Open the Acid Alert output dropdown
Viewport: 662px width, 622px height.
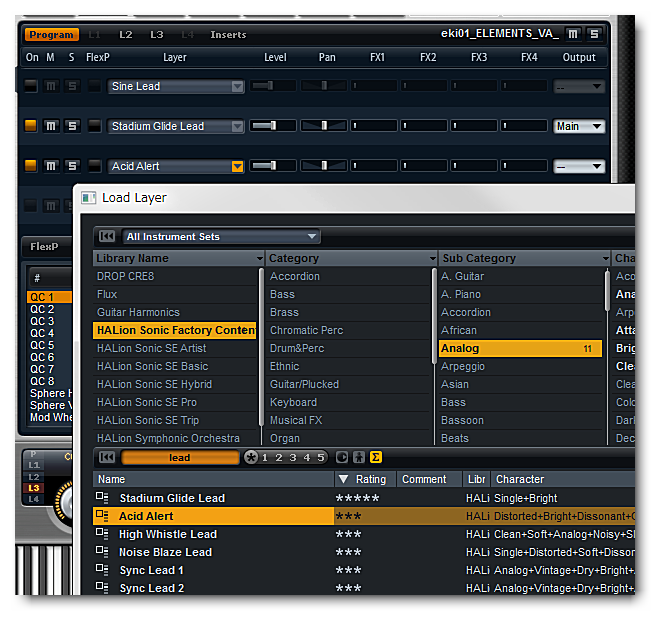(579, 166)
